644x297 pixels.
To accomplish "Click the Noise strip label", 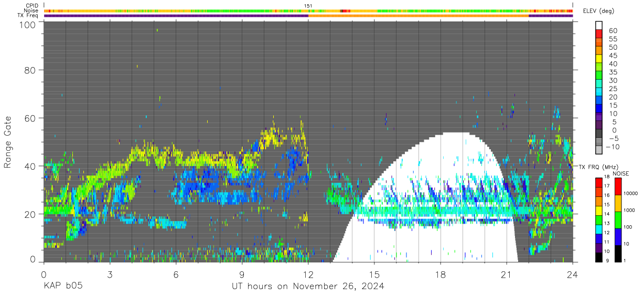I will pyautogui.click(x=32, y=10).
